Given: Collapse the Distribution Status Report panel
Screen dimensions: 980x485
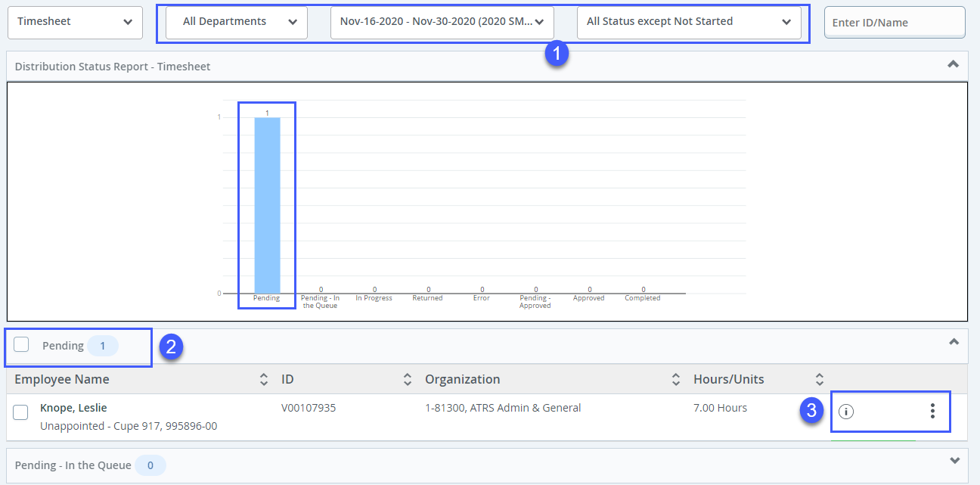Looking at the screenshot, I should click(x=954, y=64).
